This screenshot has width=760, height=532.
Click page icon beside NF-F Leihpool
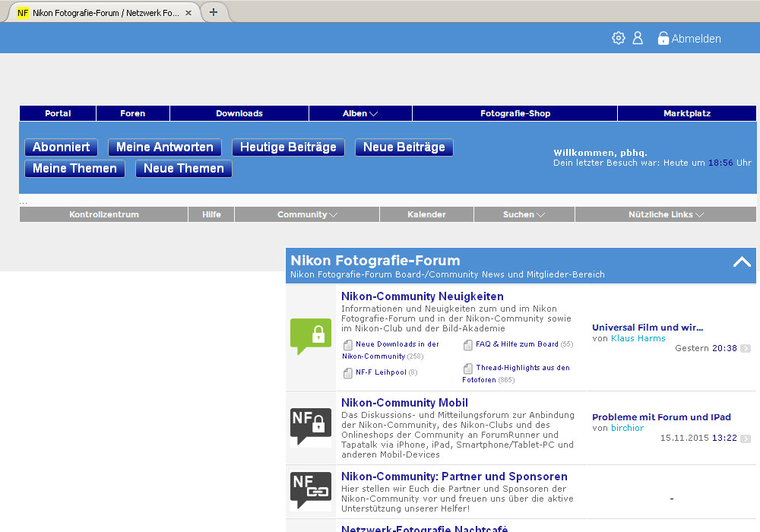tap(347, 373)
